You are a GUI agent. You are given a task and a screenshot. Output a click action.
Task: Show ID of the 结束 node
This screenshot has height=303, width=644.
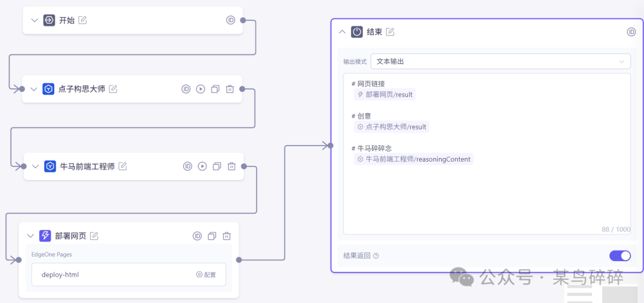[631, 32]
